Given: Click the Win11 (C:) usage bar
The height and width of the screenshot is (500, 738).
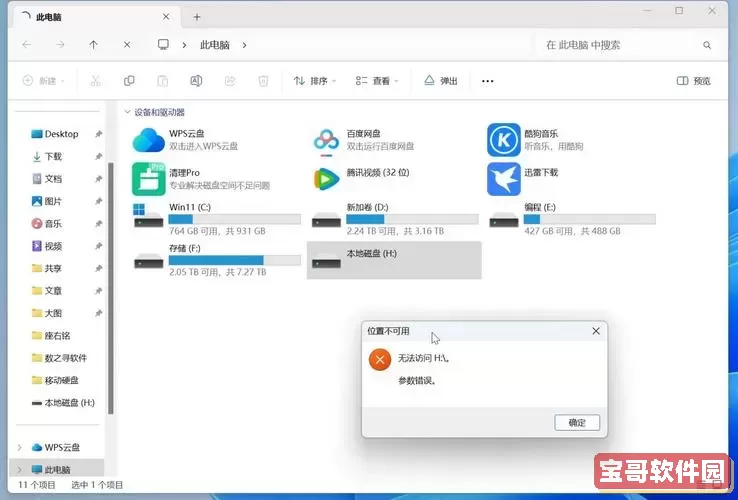Looking at the screenshot, I should pos(234,219).
